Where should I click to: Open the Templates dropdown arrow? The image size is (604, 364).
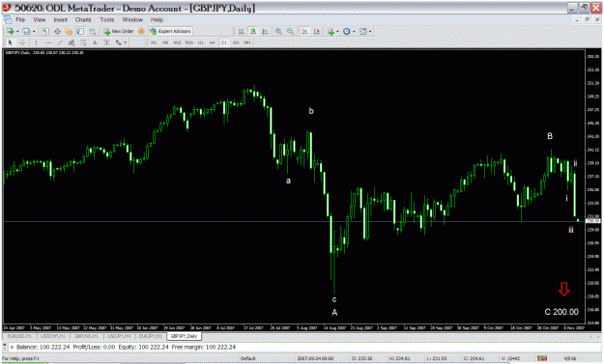click(370, 32)
